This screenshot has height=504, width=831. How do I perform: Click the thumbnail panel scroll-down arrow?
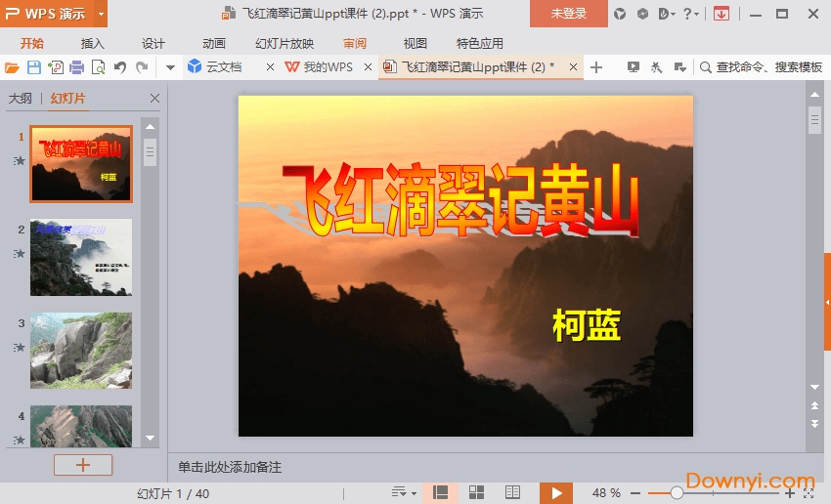[x=150, y=438]
